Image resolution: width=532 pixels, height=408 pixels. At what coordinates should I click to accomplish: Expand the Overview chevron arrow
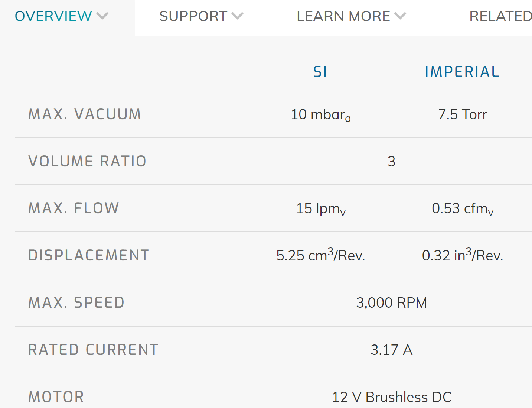(x=102, y=16)
